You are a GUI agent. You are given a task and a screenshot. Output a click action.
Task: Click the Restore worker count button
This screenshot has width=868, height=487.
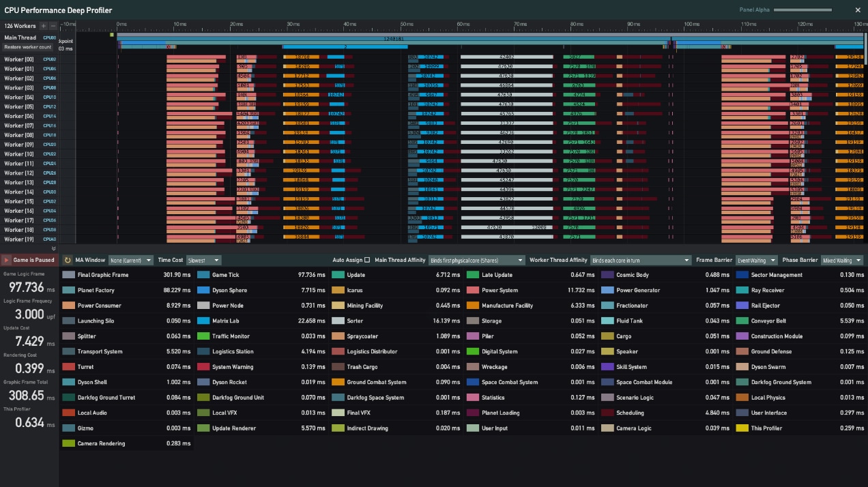pos(27,46)
